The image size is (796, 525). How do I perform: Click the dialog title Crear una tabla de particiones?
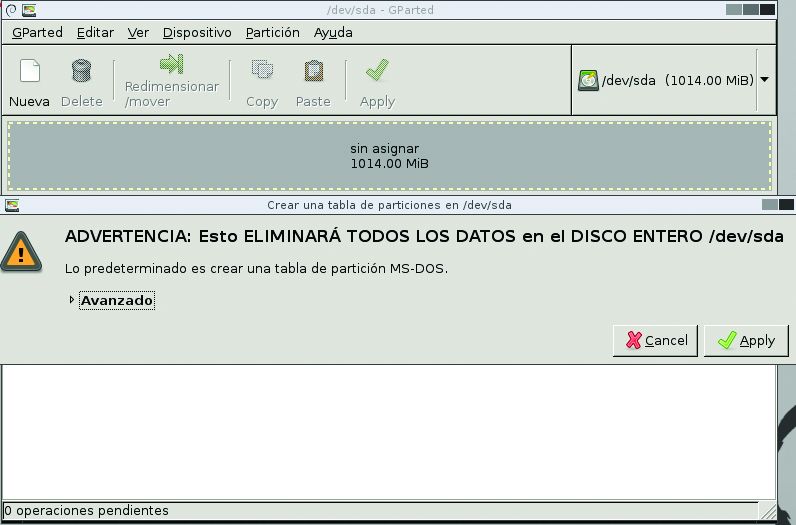pos(389,205)
